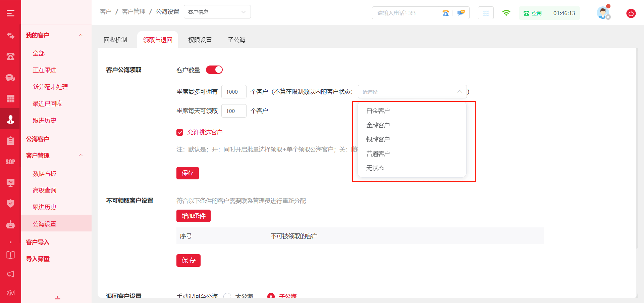Screen dimensions: 644x303
Task: Open the user avatar profile
Action: [x=603, y=13]
